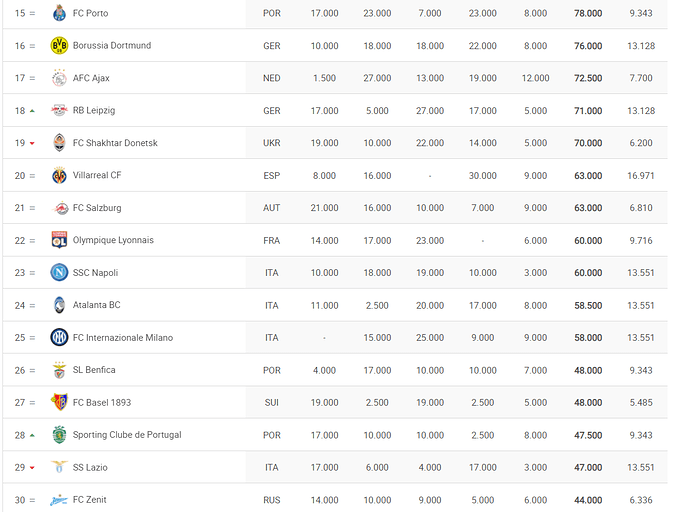Click the FC Porto club crest
The height and width of the screenshot is (512, 690).
coord(59,13)
